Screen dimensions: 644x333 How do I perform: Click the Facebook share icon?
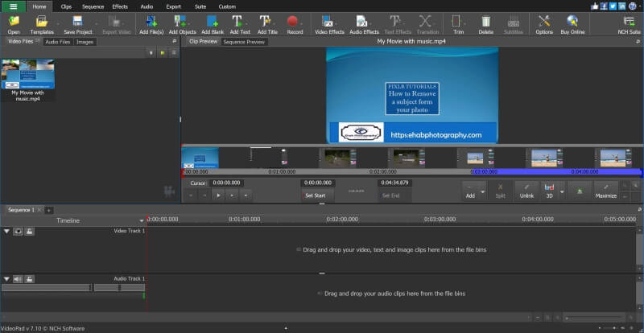604,6
